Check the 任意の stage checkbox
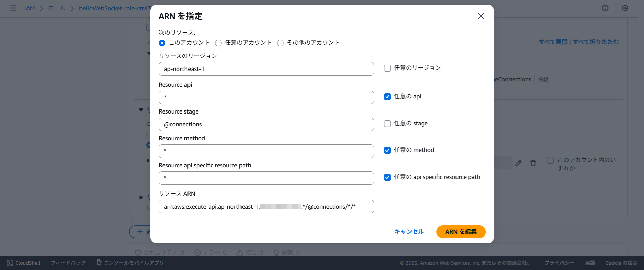Viewport: 644px width, 270px height. tap(387, 124)
